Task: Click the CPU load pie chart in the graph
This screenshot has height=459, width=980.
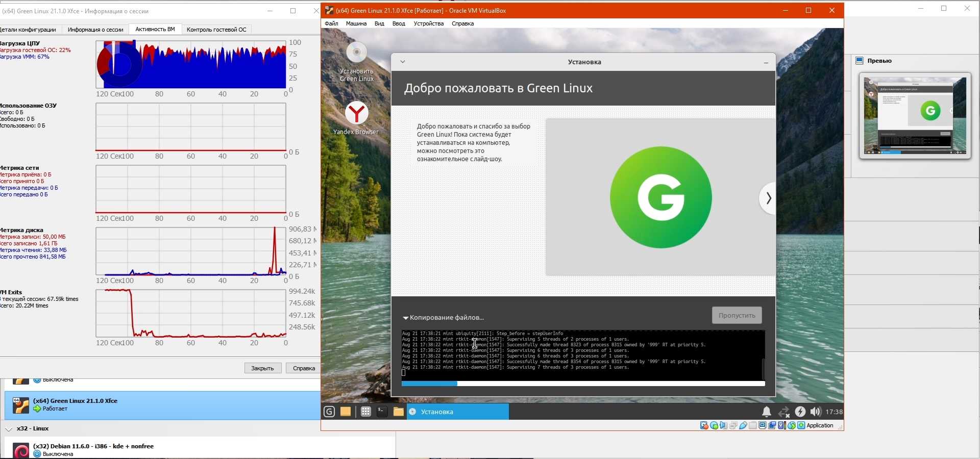Action: pyautogui.click(x=119, y=64)
